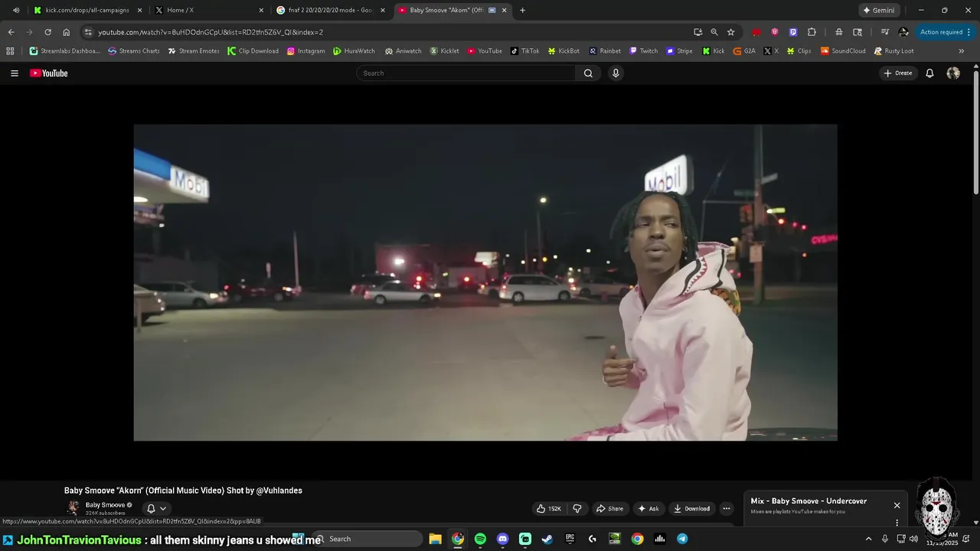Open Epic Games Launcher from the taskbar

coord(570,539)
